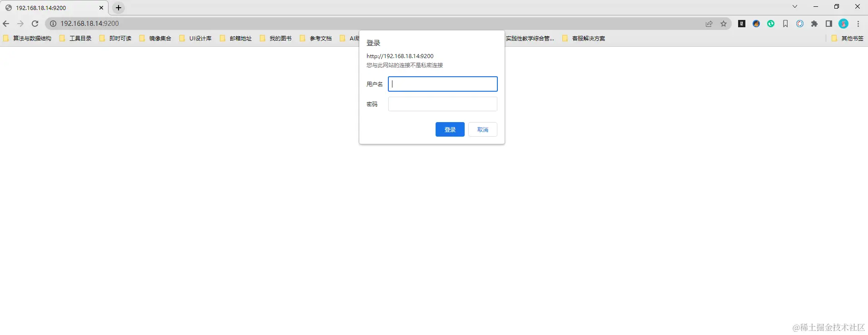Open the Extensions puzzle piece icon
The height and width of the screenshot is (335, 868).
[x=814, y=24]
